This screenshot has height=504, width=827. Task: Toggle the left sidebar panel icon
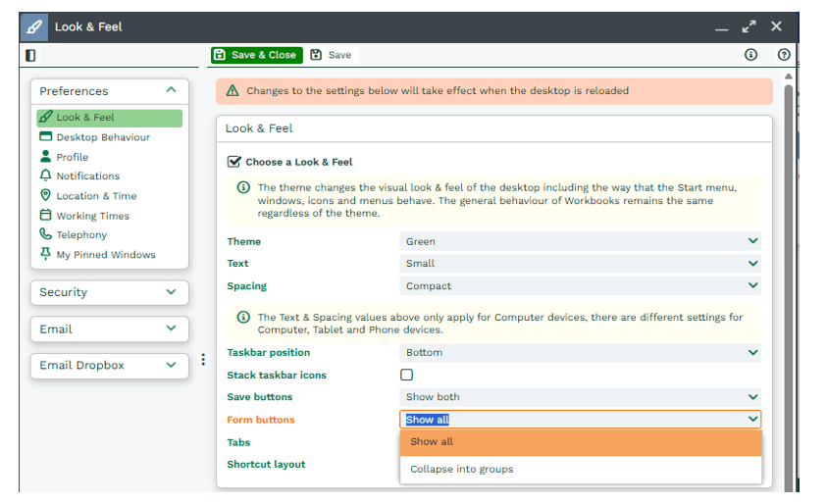click(31, 56)
